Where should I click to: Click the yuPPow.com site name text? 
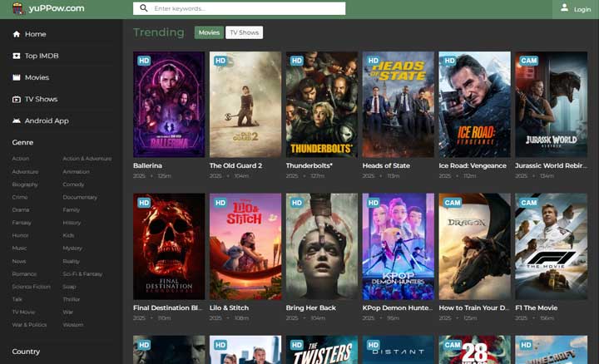click(x=57, y=8)
